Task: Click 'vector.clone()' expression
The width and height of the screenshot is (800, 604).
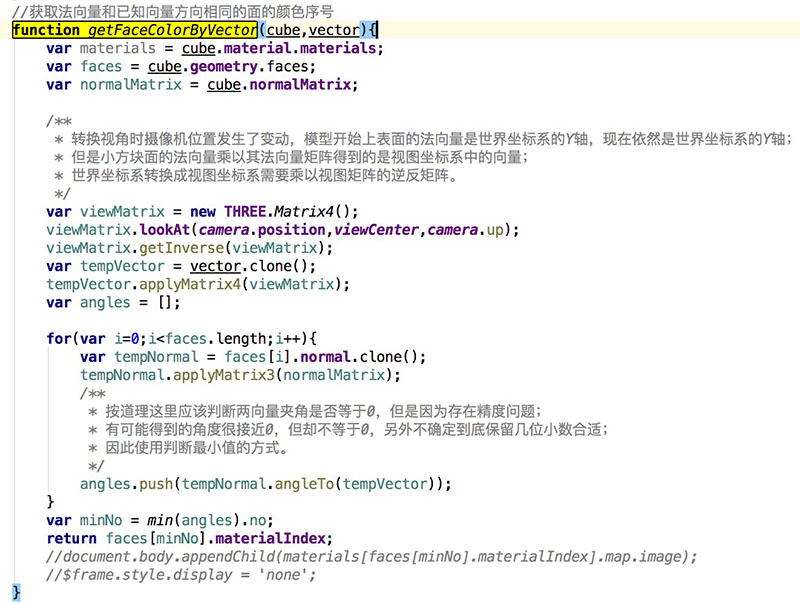Action: [x=249, y=266]
